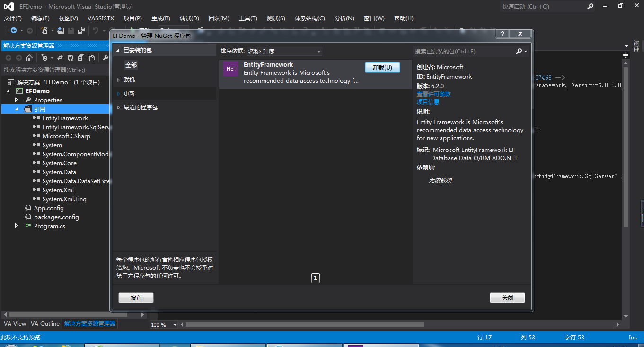The image size is (644, 347).
Task: Select the System.Xml.Linq reference
Action: [64, 199]
